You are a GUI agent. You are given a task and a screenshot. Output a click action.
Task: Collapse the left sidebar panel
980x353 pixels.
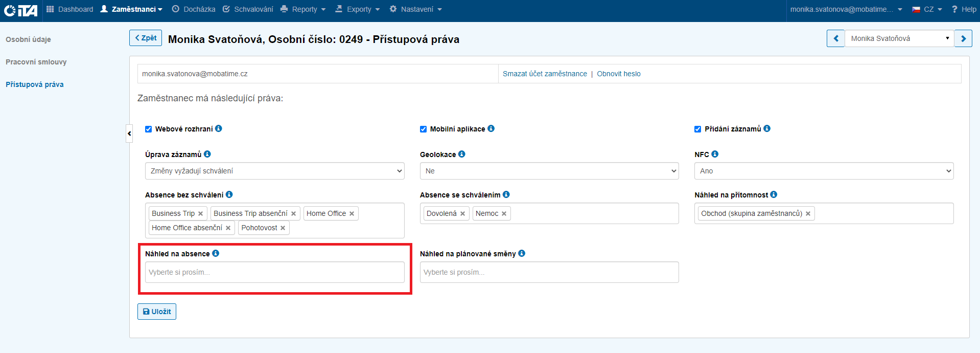click(129, 134)
